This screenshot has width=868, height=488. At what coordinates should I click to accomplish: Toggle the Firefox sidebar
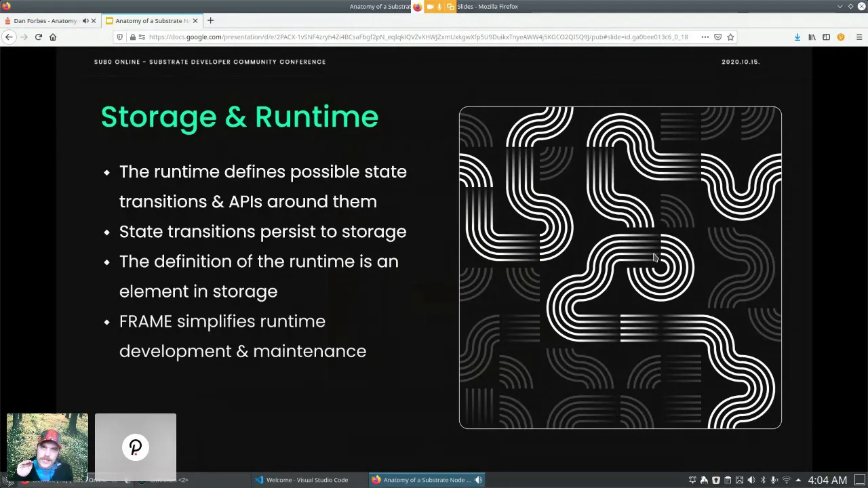pos(826,37)
